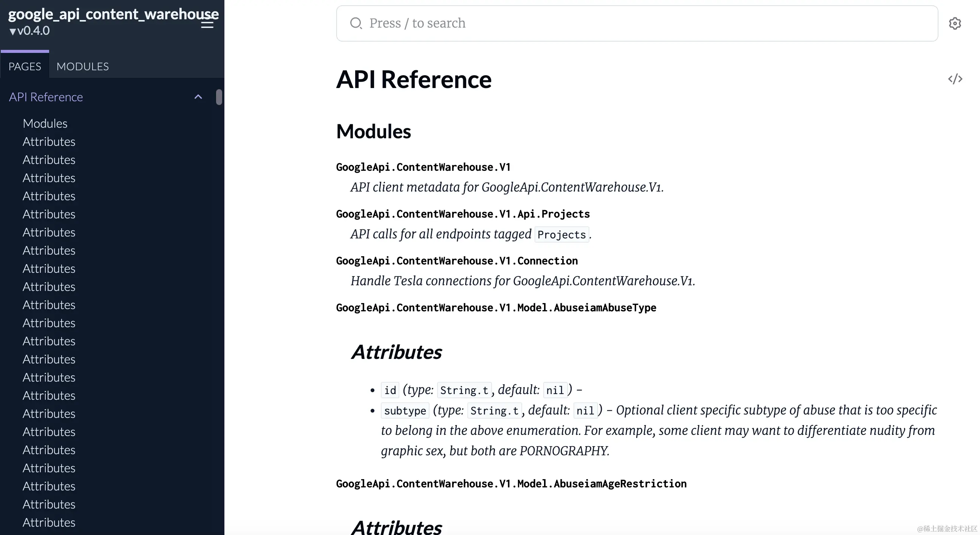Click the magnifying glass search icon
The width and height of the screenshot is (980, 535).
click(356, 23)
